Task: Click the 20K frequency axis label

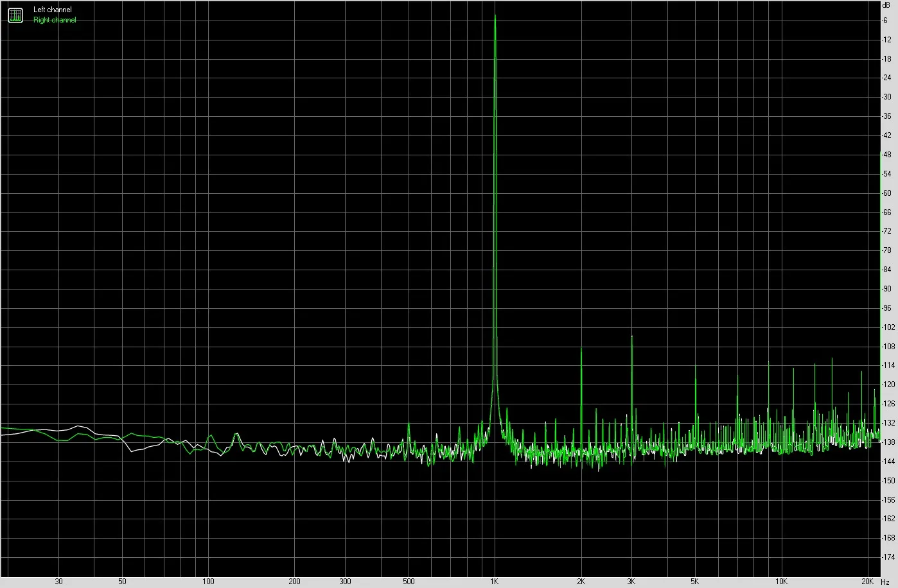Action: (x=868, y=582)
